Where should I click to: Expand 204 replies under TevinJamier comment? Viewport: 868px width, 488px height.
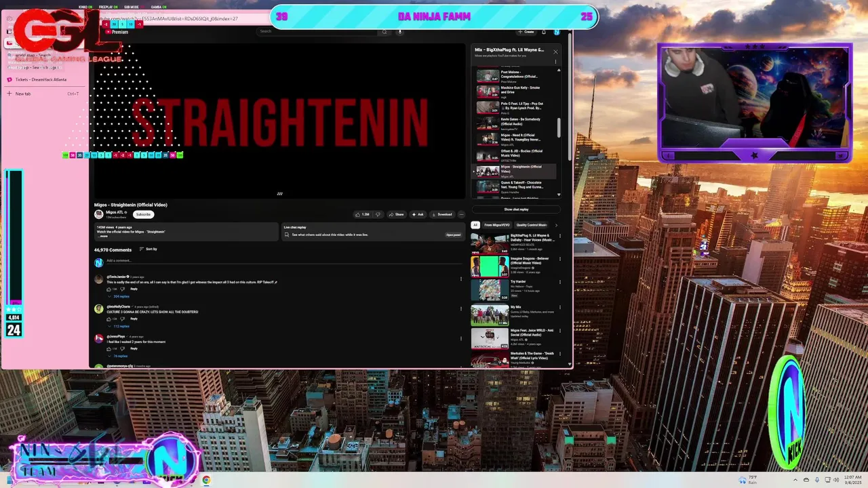[x=119, y=296]
